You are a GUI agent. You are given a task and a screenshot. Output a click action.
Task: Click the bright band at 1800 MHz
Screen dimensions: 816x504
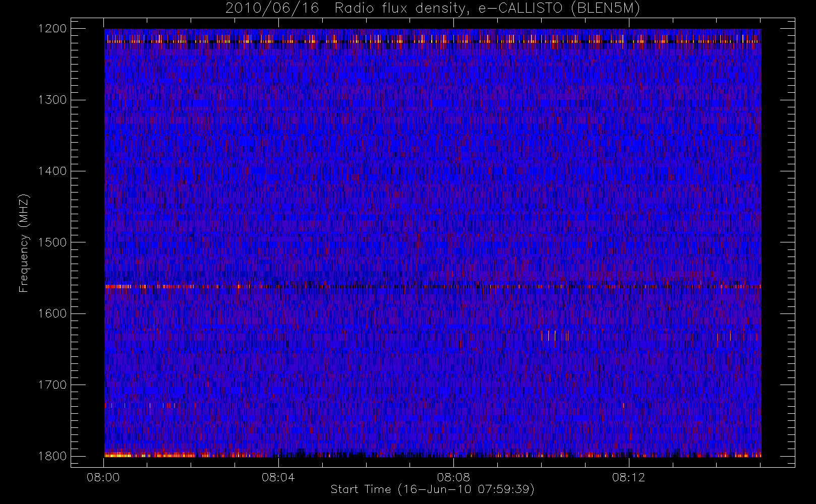[x=433, y=455]
